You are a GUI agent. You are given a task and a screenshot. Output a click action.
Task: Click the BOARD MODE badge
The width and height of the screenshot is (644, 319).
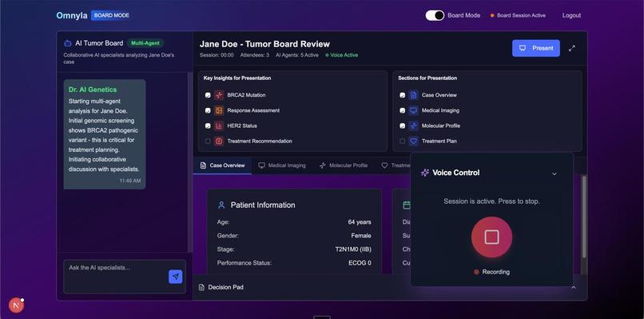tap(111, 15)
